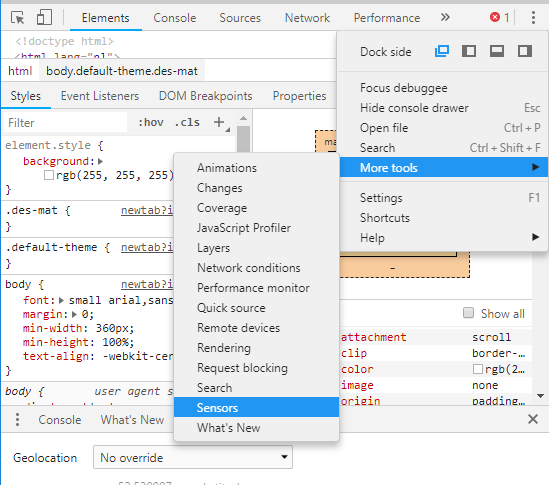Open Request blocking tool
549x485 pixels.
click(x=256, y=367)
